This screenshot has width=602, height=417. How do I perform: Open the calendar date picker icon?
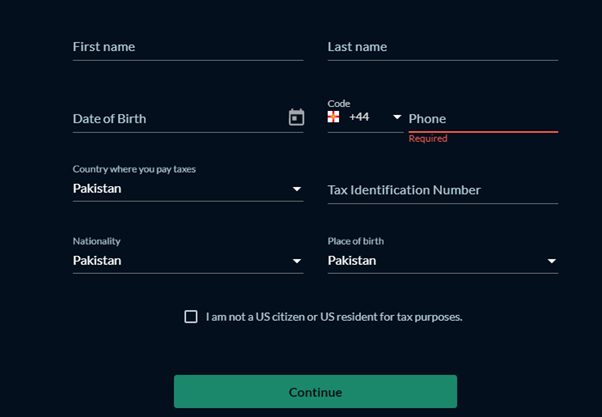coord(296,117)
